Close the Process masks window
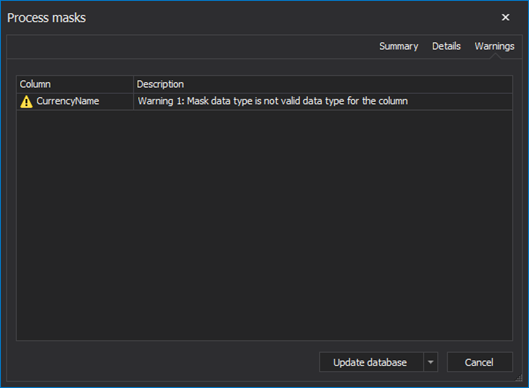 pos(505,18)
